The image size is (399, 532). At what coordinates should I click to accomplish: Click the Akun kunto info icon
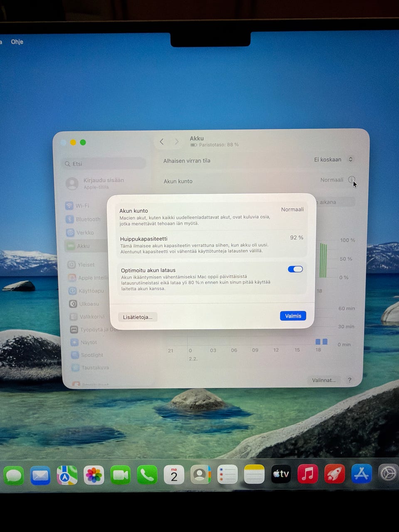352,180
